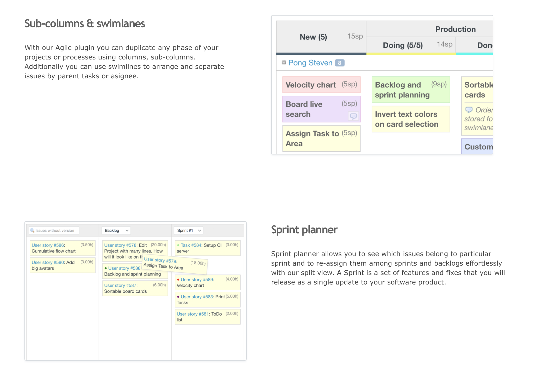The width and height of the screenshot is (533, 392).
Task: Select the New (5) column header
Action: [x=313, y=37]
